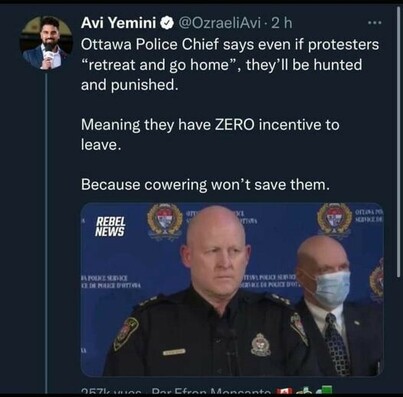Open the "Par Efron Monsanto" attribution link
Screen dimensions: 403x397
[211, 390]
